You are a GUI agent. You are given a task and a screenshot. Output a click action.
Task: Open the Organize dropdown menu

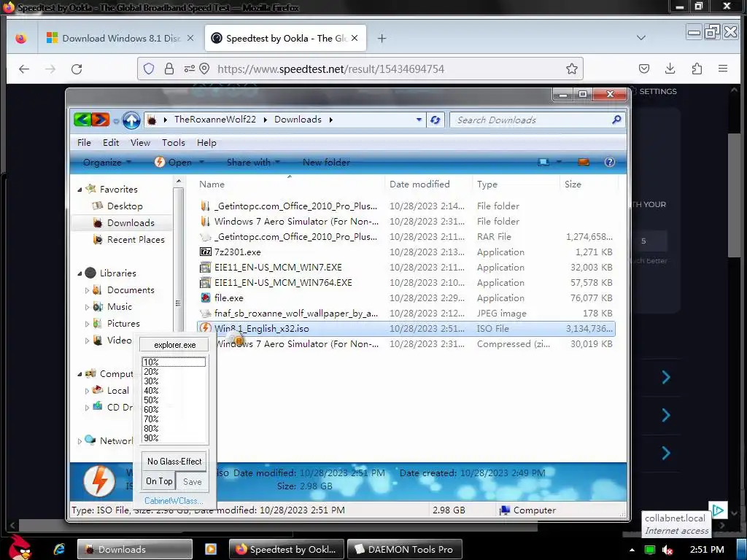tap(107, 163)
